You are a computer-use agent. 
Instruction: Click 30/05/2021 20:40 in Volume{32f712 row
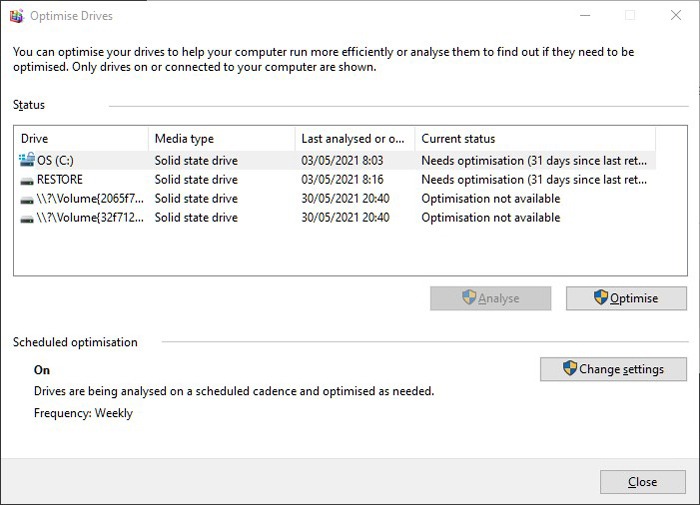(x=346, y=218)
